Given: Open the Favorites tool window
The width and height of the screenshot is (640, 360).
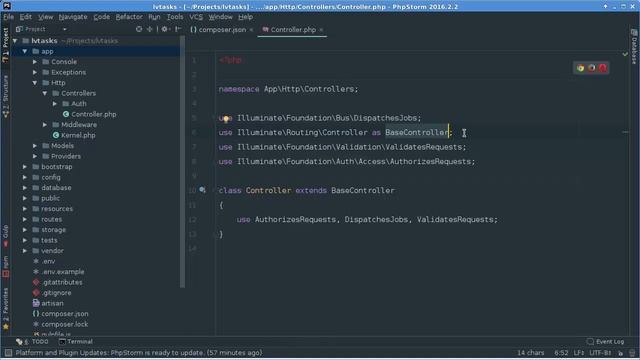Looking at the screenshot, I should (5, 309).
